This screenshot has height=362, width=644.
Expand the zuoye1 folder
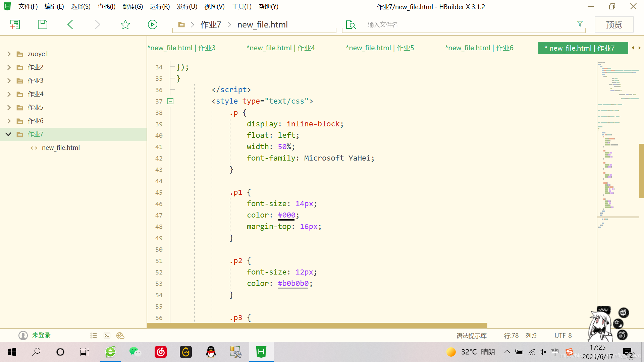(9, 54)
